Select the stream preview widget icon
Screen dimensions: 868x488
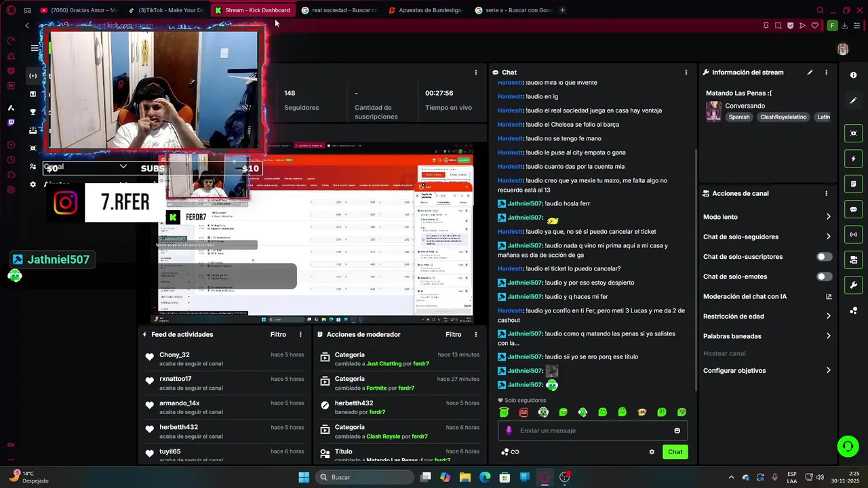click(854, 134)
